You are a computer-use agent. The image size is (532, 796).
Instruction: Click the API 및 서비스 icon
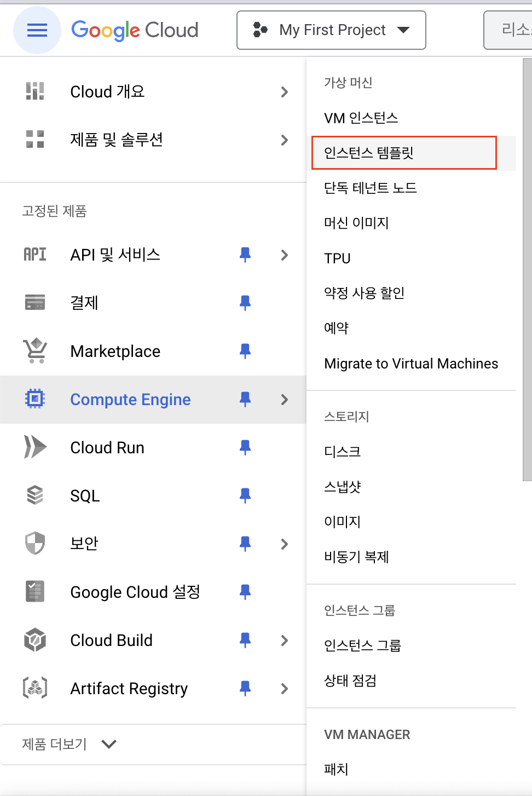coord(35,255)
